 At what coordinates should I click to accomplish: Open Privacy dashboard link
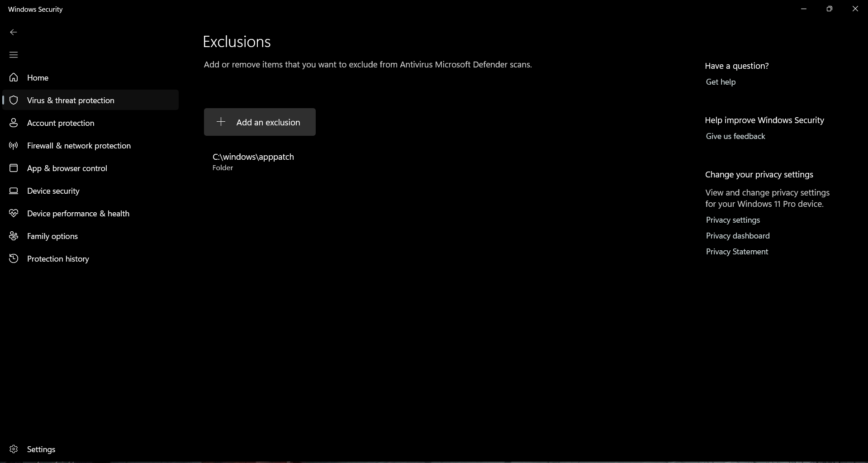coord(738,236)
